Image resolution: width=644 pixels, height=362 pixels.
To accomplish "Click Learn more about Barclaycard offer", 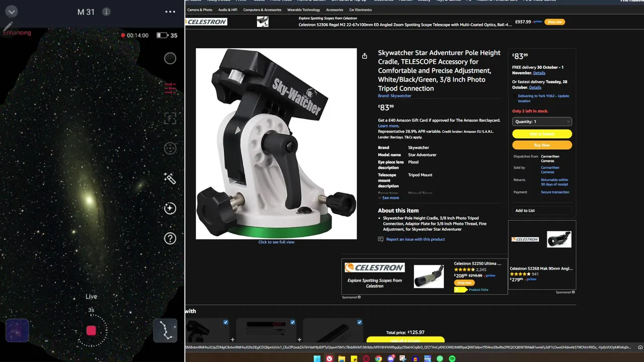I will pyautogui.click(x=388, y=126).
